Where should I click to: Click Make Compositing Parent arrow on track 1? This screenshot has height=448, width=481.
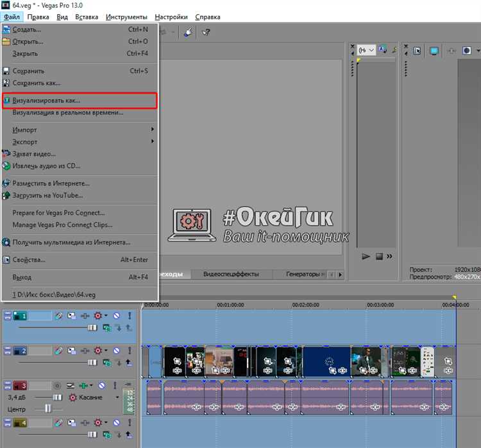[129, 328]
